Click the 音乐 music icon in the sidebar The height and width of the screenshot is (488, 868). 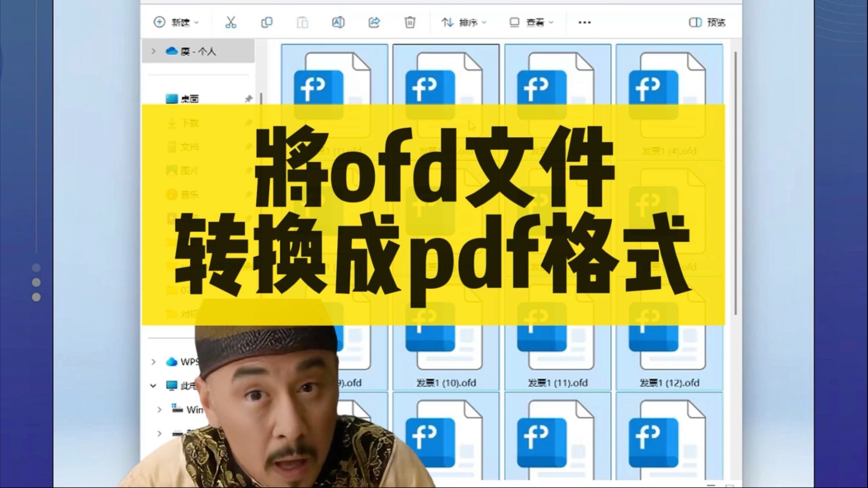[171, 195]
